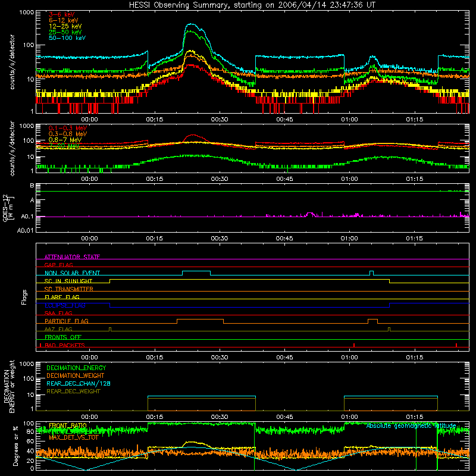Select the orange 6-12 keV legend label
Screen dimensions: 476x476
pos(64,20)
